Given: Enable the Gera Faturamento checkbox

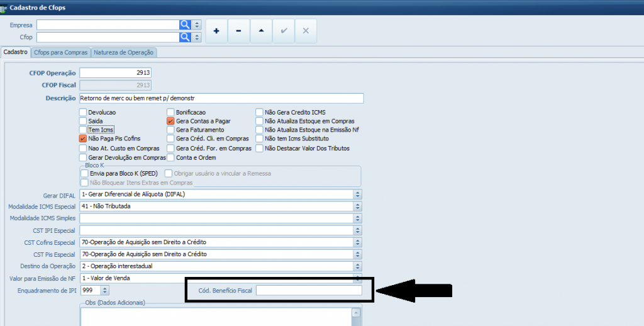Looking at the screenshot, I should (x=170, y=130).
